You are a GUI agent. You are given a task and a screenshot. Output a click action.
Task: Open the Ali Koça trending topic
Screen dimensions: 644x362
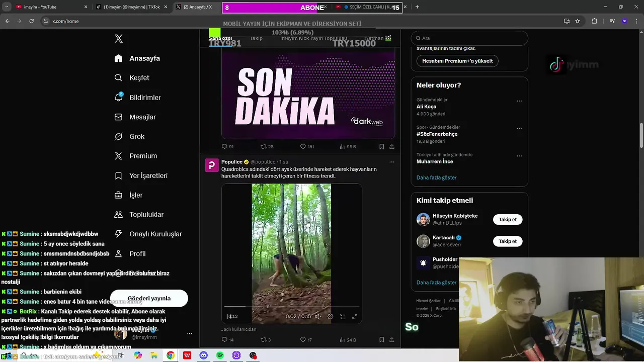click(x=426, y=107)
